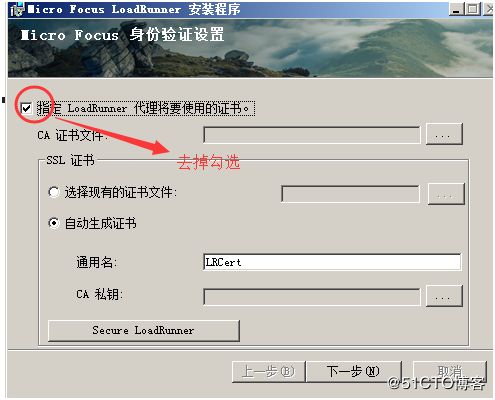The width and height of the screenshot is (495, 400).
Task: Browse for the CA private key
Action: point(444,296)
